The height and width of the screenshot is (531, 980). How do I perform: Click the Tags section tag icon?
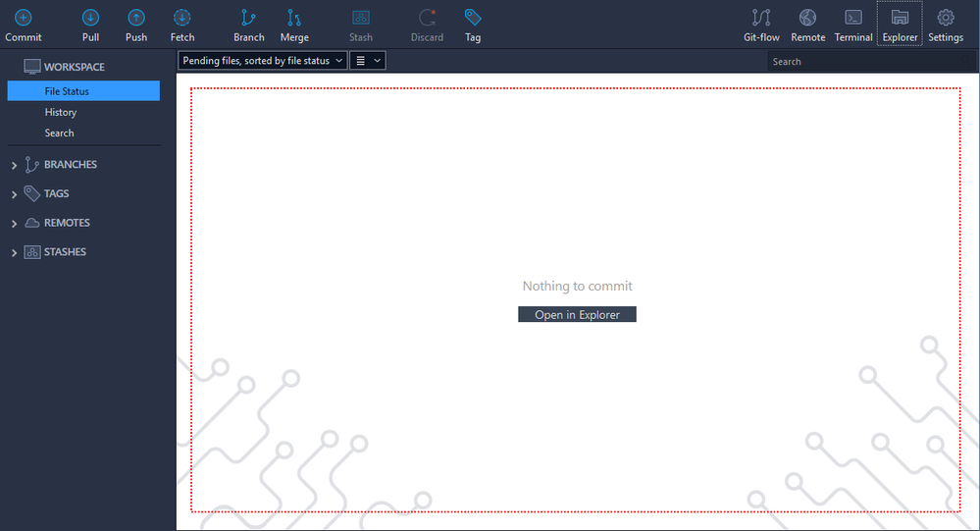pyautogui.click(x=31, y=194)
